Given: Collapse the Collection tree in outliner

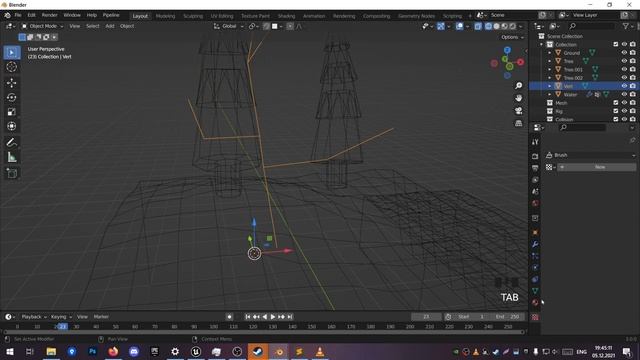Looking at the screenshot, I should point(542,44).
